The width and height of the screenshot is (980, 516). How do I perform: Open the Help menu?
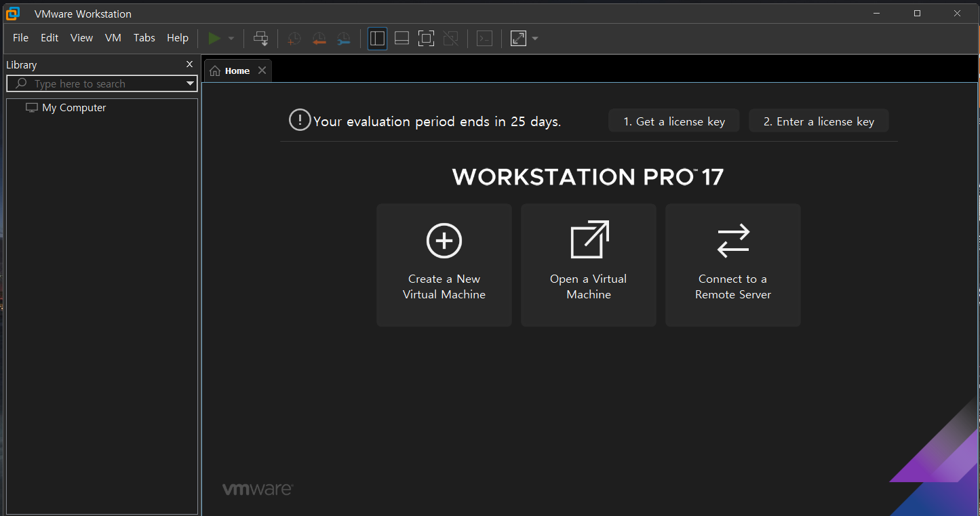(178, 38)
